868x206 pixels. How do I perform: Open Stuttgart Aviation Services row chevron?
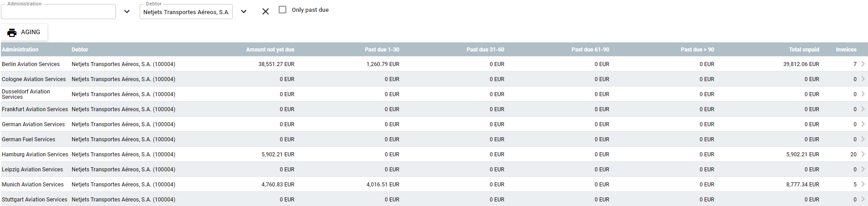click(x=863, y=199)
